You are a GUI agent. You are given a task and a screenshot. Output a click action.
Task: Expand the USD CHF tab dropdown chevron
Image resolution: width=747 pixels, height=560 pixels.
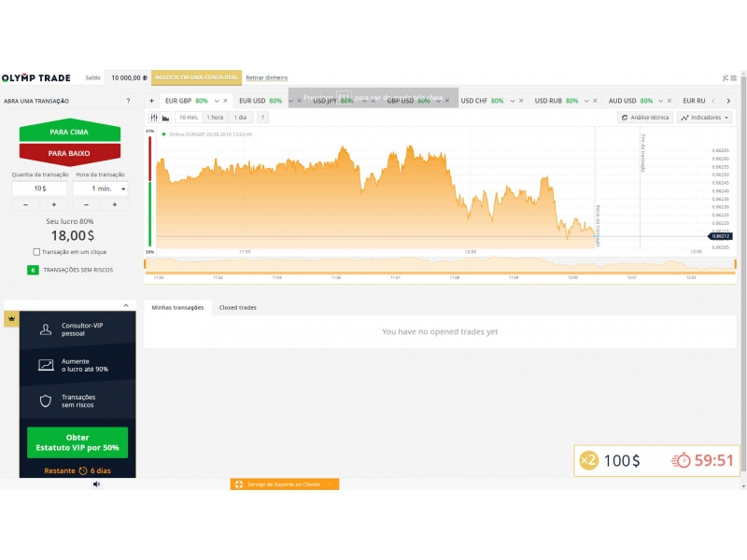click(513, 101)
